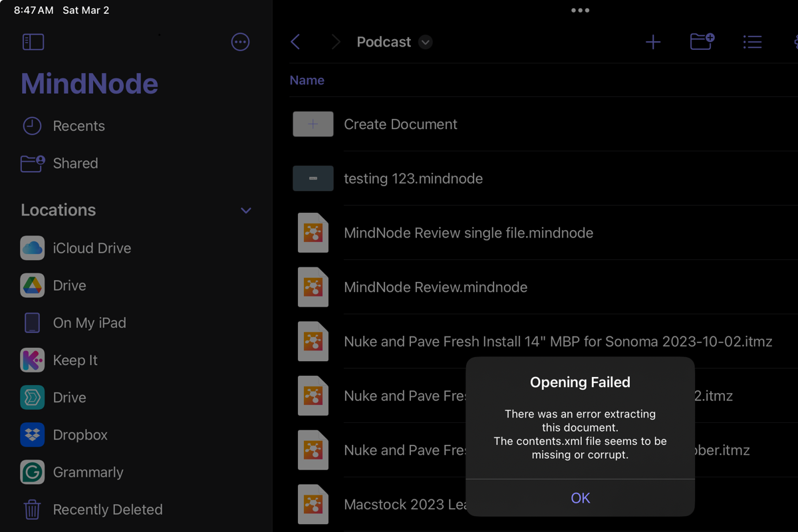This screenshot has height=532, width=798.
Task: Create new folder with folder-plus icon
Action: tap(702, 42)
